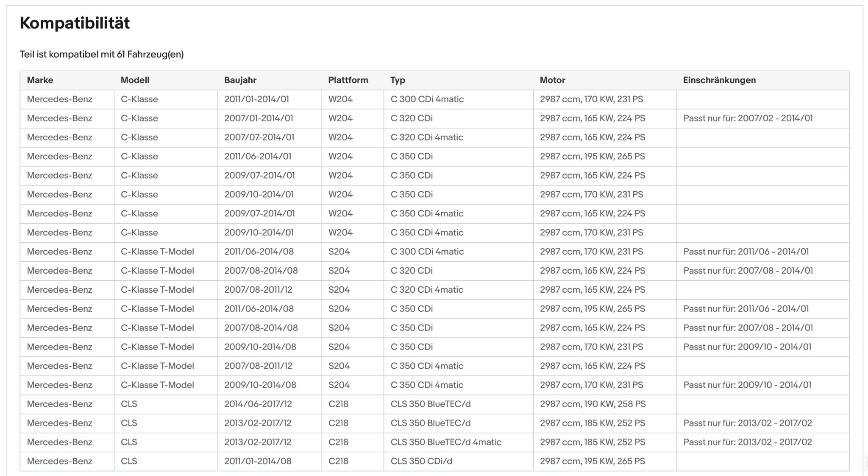
Task: Click 'C 300 CDi 4matic' in S204 row
Action: click(427, 252)
